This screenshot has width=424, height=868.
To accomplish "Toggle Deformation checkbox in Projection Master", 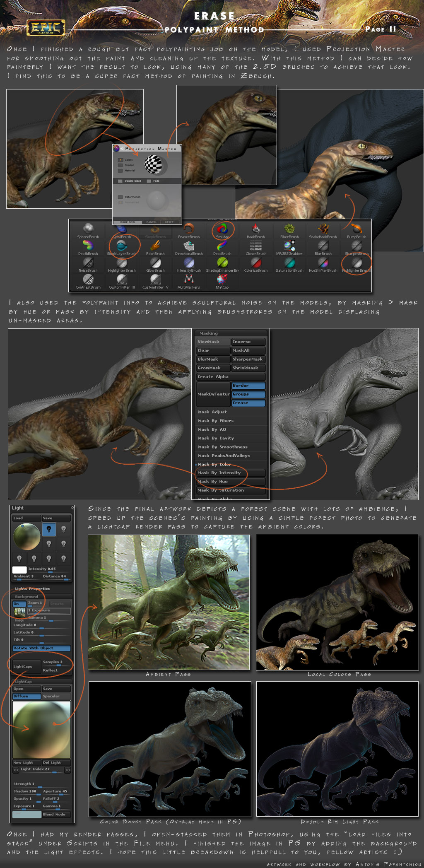I will [x=120, y=197].
